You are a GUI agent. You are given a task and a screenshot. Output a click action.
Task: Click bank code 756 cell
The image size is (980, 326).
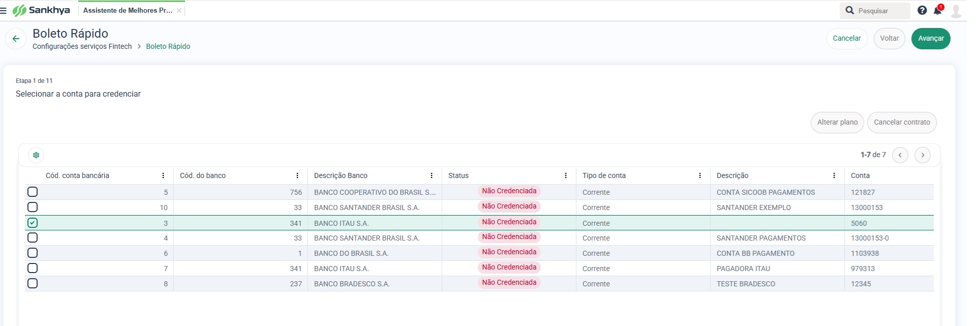(x=240, y=192)
